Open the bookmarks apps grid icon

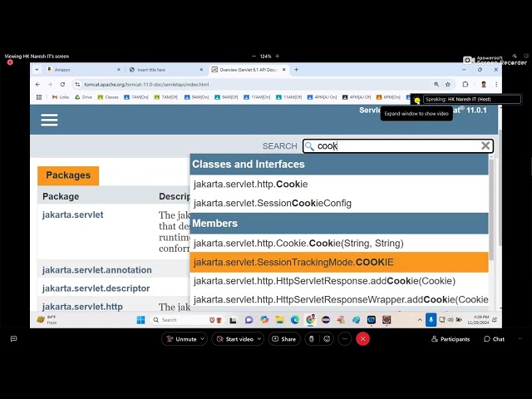point(39,97)
